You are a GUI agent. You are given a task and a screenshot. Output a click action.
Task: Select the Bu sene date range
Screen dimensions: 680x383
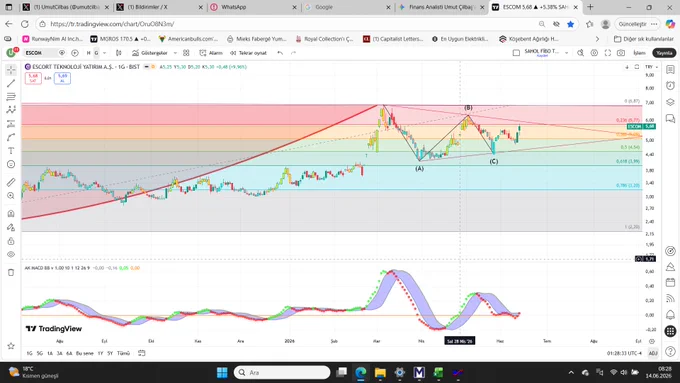[x=85, y=354]
